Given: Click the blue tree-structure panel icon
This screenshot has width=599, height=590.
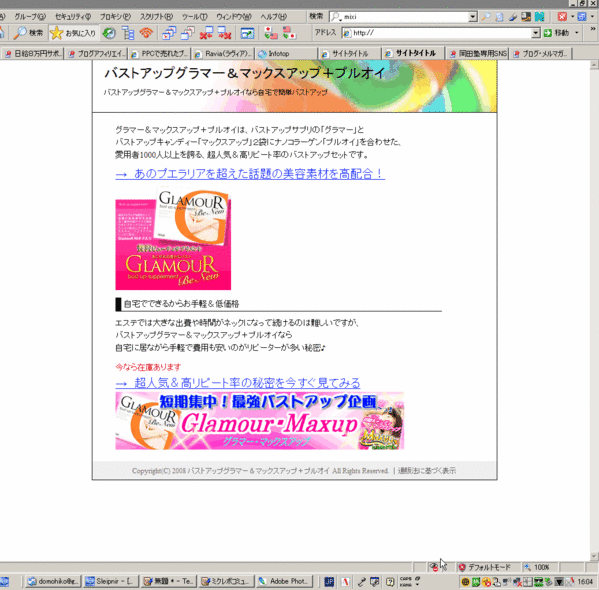Looking at the screenshot, I should [x=128, y=33].
